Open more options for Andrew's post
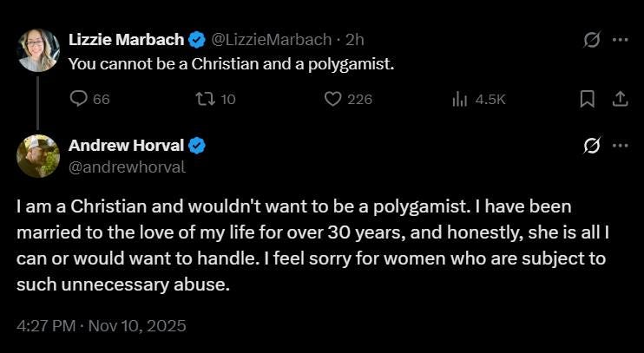Image resolution: width=644 pixels, height=353 pixels. point(620,145)
